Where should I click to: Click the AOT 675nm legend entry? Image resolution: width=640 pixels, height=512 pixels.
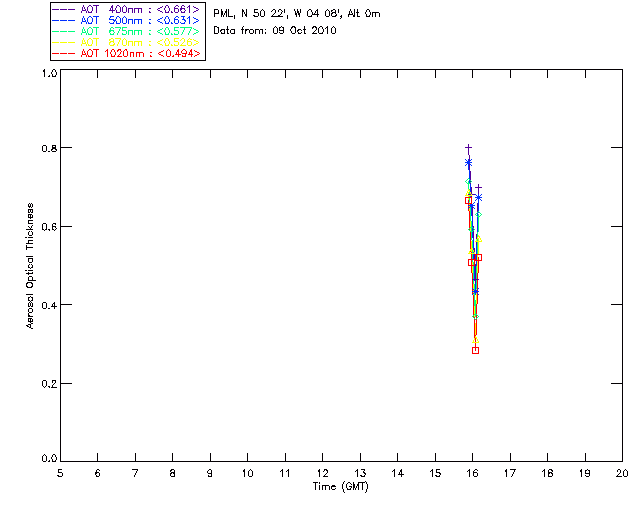tap(127, 31)
